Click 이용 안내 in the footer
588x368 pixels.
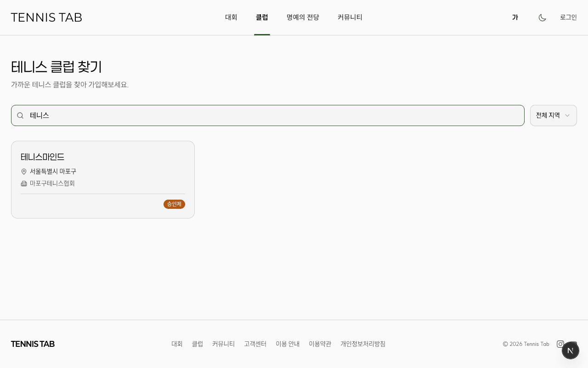[x=288, y=344]
